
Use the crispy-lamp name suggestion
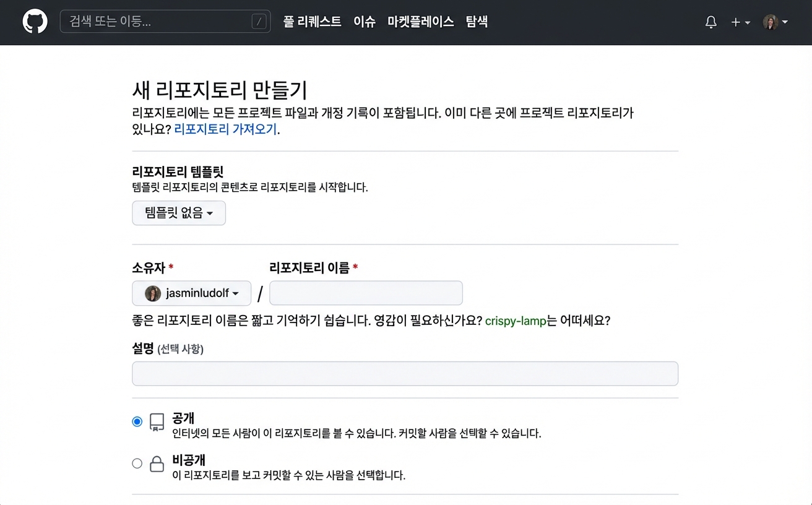(x=516, y=321)
